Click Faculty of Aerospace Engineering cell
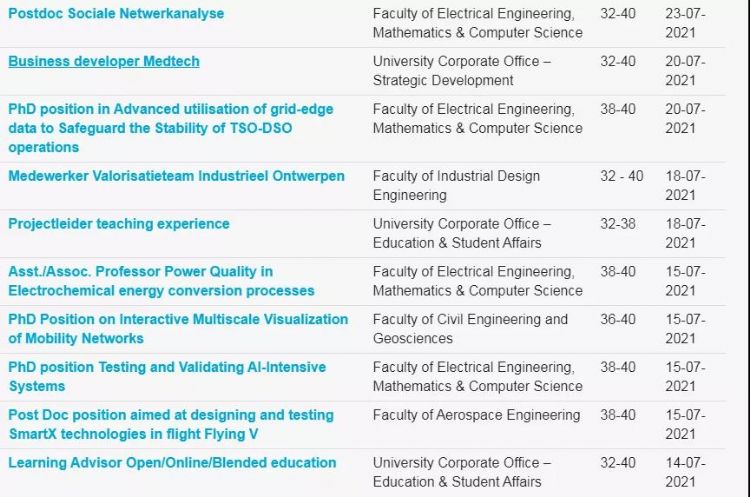 (476, 415)
